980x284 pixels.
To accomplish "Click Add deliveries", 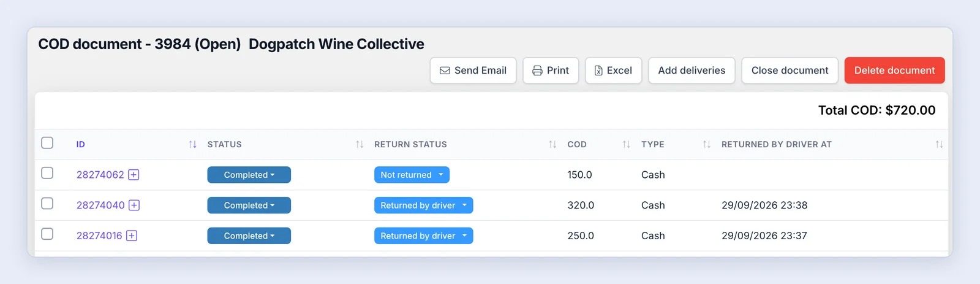I will click(x=692, y=71).
